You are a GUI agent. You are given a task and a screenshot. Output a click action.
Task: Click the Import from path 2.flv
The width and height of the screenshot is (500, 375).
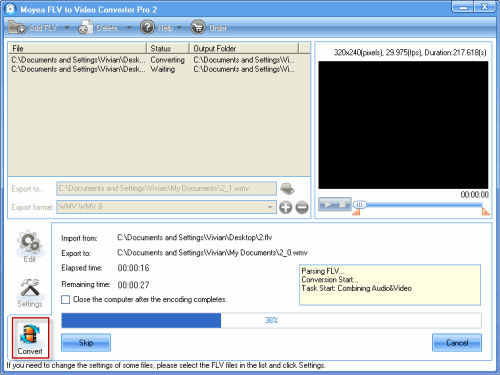195,238
